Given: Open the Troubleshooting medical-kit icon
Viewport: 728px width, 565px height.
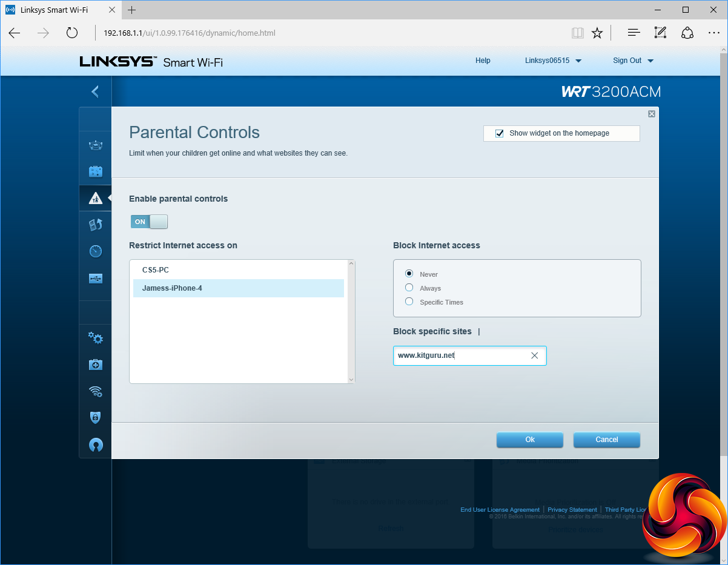Looking at the screenshot, I should coord(96,365).
